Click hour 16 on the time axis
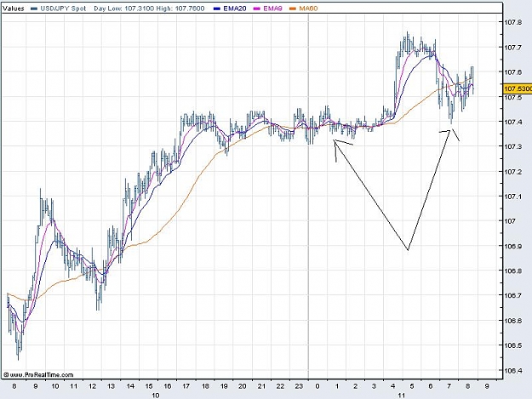The width and height of the screenshot is (532, 399). point(168,386)
